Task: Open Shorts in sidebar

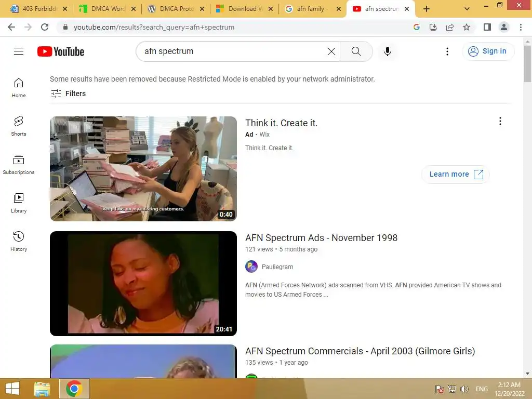Action: pos(19,126)
